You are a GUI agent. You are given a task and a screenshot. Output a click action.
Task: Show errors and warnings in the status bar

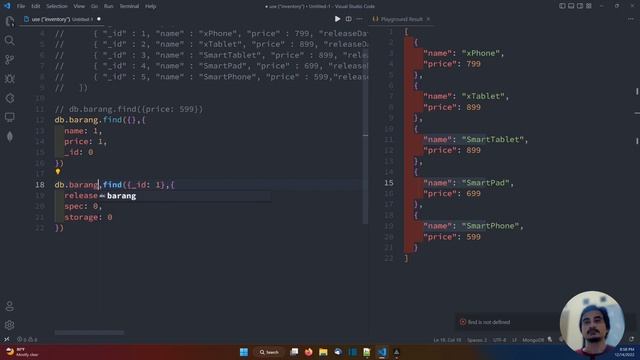tap(27, 339)
